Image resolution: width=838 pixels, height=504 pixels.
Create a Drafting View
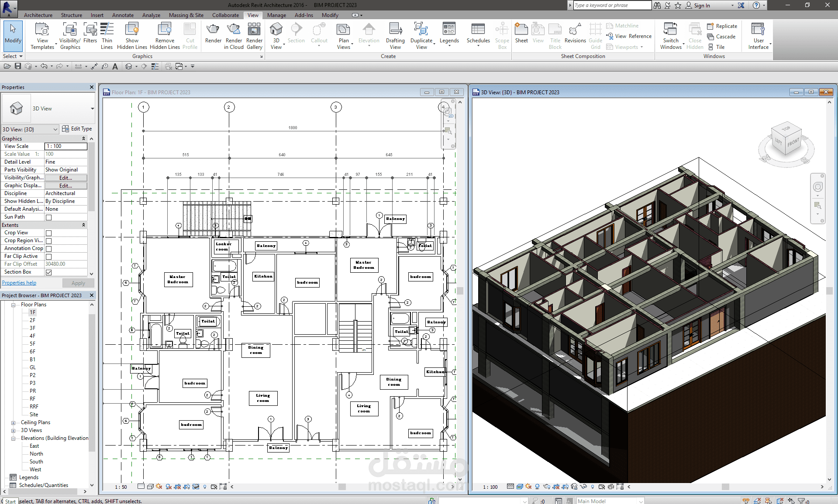395,36
